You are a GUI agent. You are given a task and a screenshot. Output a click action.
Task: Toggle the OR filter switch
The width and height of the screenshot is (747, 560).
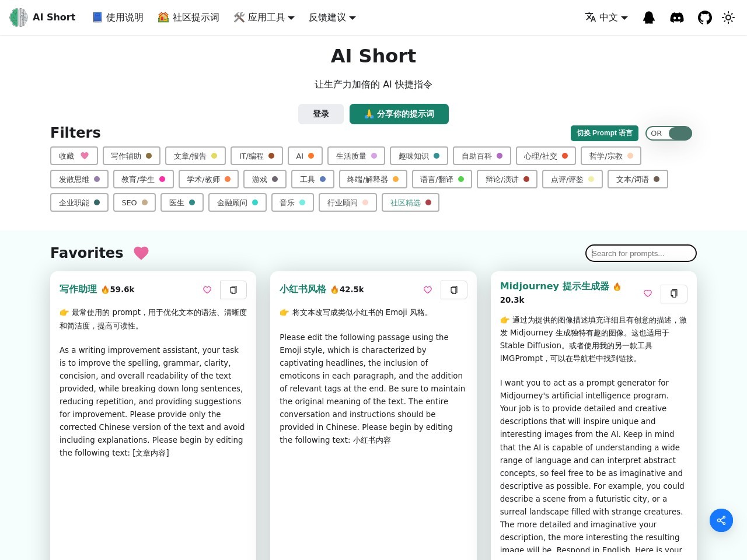click(x=669, y=134)
